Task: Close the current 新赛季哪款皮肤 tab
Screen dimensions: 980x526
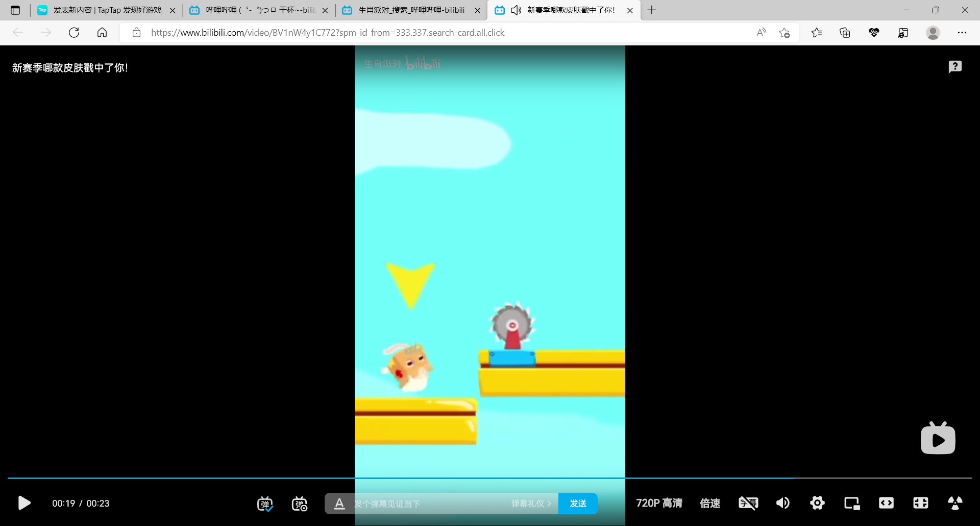Action: [630, 10]
